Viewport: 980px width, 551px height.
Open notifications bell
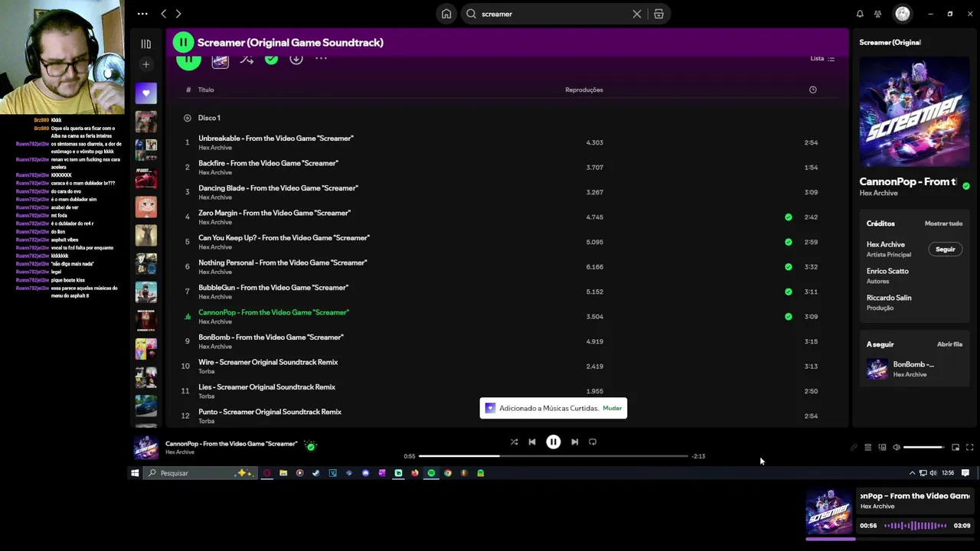point(860,14)
